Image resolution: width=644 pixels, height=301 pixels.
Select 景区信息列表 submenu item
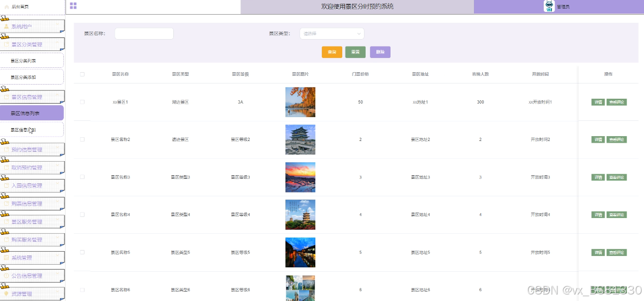(x=31, y=113)
